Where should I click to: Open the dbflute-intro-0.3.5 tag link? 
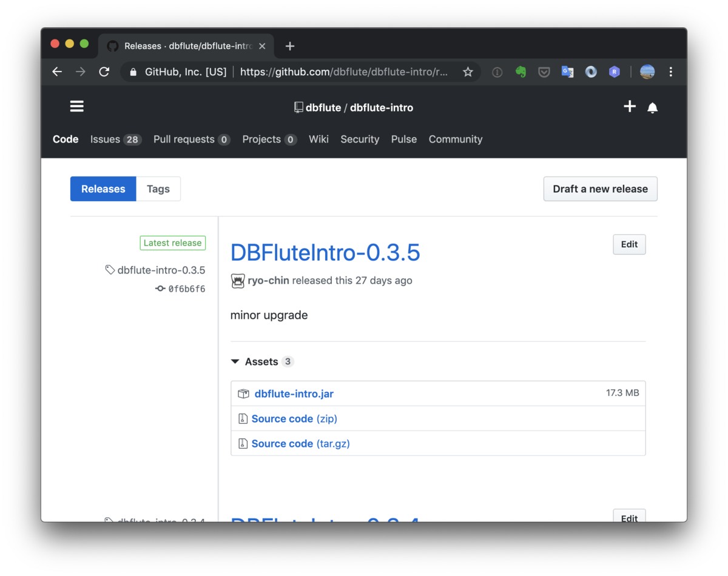click(161, 270)
